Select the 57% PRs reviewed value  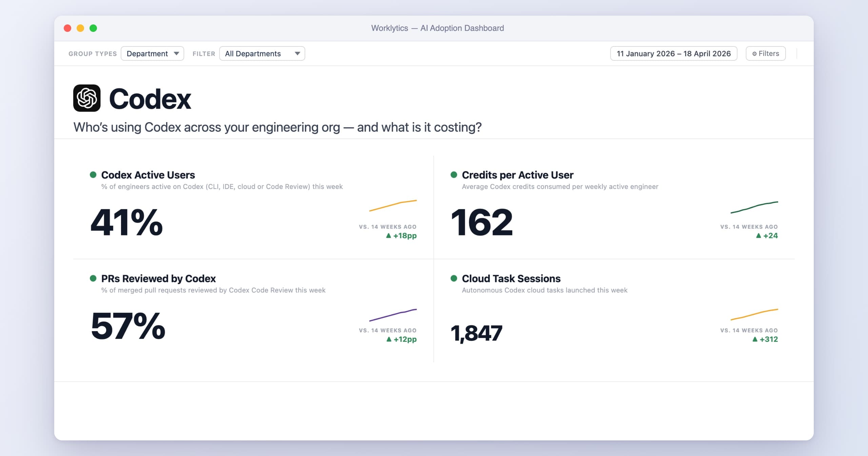click(x=128, y=326)
